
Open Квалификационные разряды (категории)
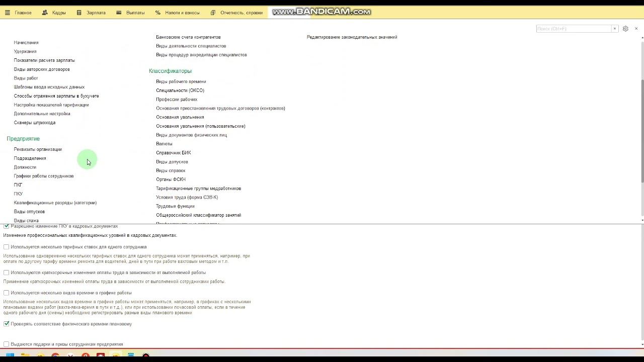pos(55,203)
